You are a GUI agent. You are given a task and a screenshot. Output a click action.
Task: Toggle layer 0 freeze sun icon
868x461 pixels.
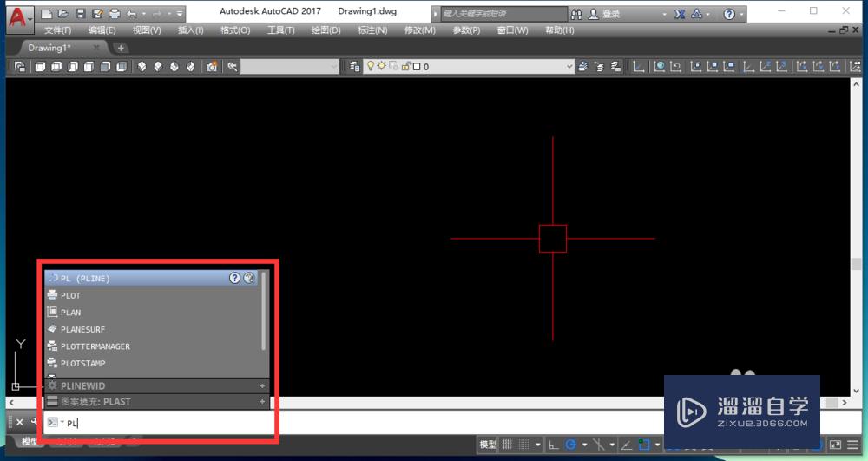(x=381, y=66)
